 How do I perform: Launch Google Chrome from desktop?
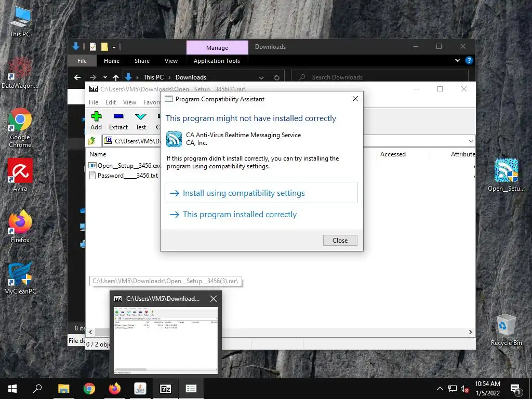pos(20,128)
